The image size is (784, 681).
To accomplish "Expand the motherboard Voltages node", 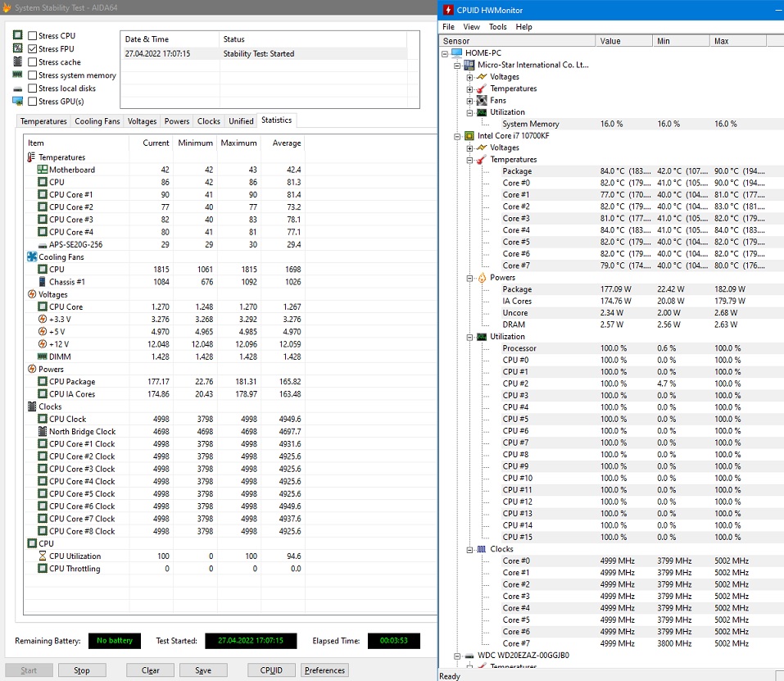I will coord(469,78).
